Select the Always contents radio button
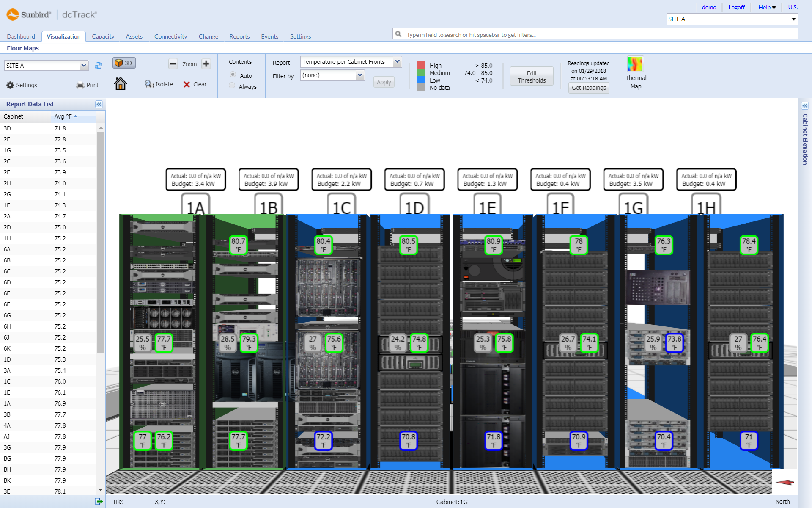 232,86
